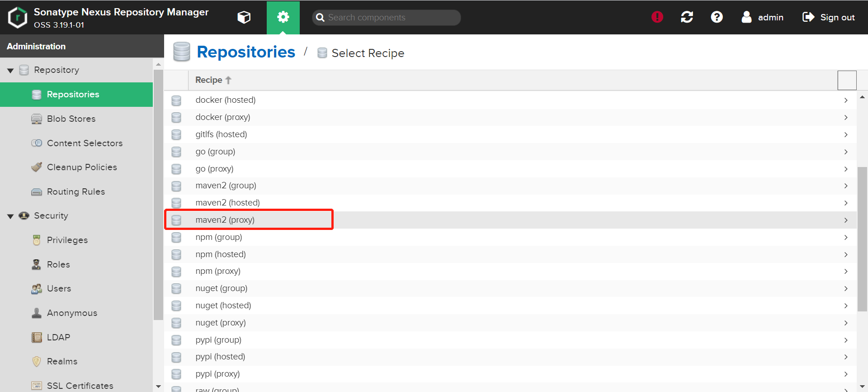This screenshot has height=392, width=868.
Task: Click the recipe list scrollbar thumb
Action: click(x=863, y=240)
